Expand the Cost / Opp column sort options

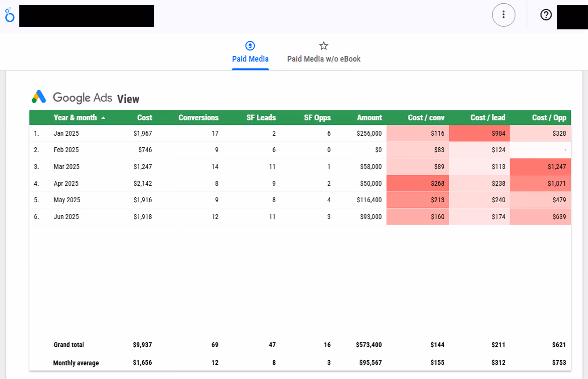pyautogui.click(x=549, y=117)
